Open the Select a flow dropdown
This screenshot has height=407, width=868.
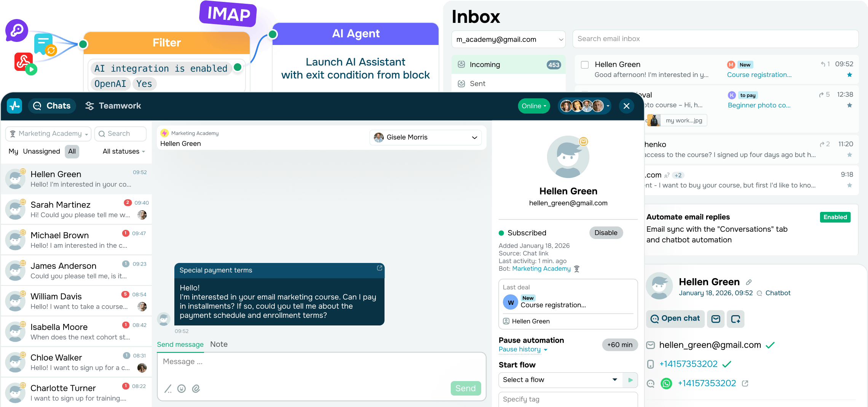pos(560,380)
